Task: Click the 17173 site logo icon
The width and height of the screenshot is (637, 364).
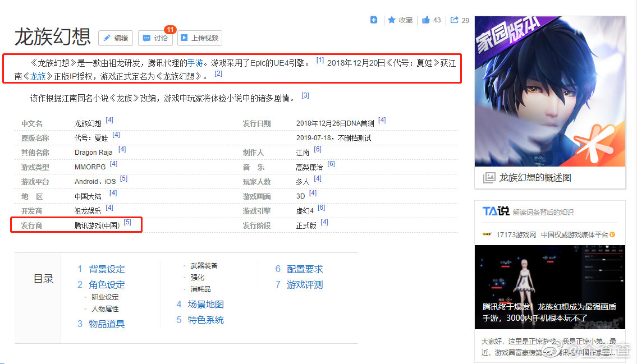Action: (x=487, y=234)
